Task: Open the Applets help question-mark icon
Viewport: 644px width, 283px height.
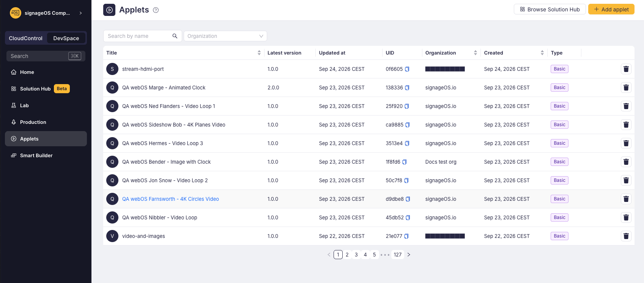Action: [x=156, y=10]
